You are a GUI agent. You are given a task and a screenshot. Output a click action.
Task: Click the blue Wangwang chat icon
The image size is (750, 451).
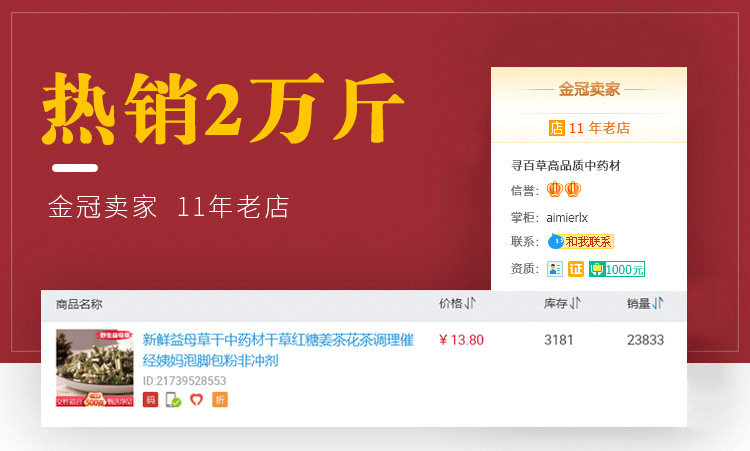coord(555,242)
